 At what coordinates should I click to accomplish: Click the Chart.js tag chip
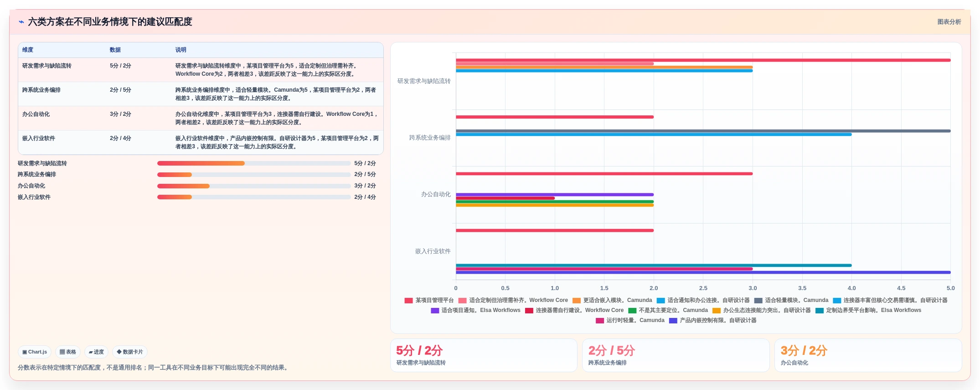(35, 352)
